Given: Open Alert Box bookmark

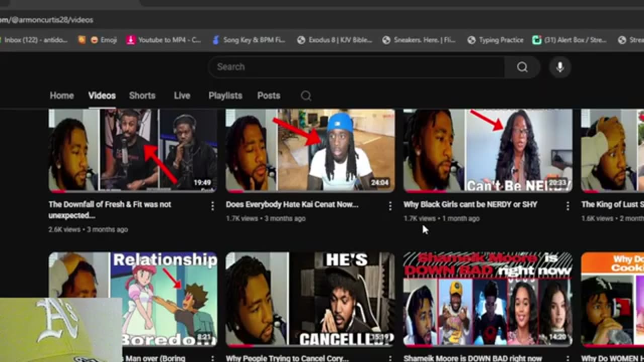Looking at the screenshot, I should point(570,40).
